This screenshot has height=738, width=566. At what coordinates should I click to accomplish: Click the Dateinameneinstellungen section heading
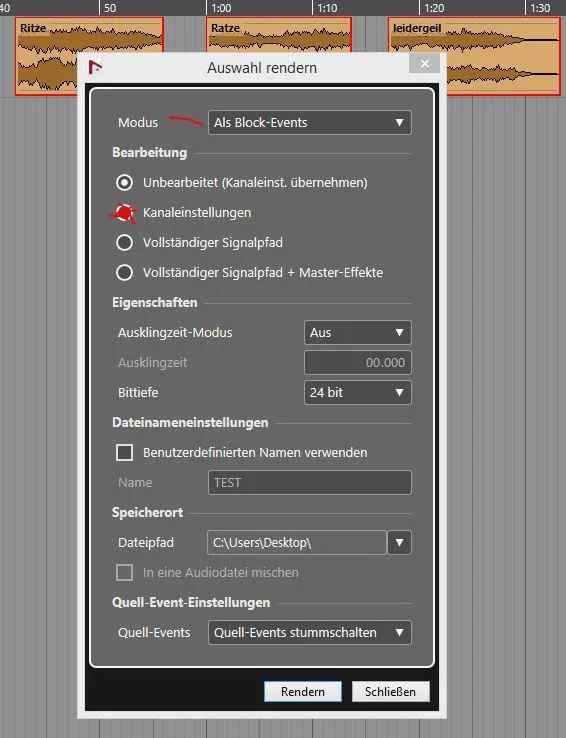tap(190, 422)
